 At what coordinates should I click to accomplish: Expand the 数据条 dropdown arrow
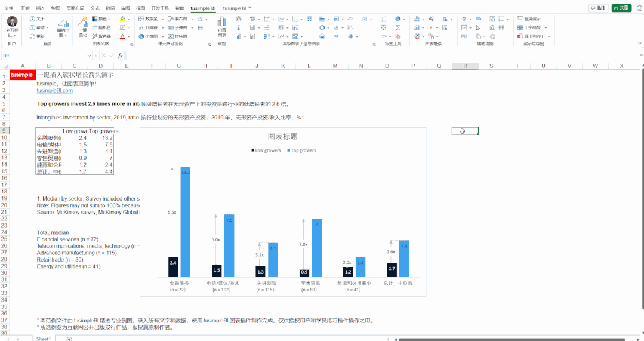(x=162, y=19)
